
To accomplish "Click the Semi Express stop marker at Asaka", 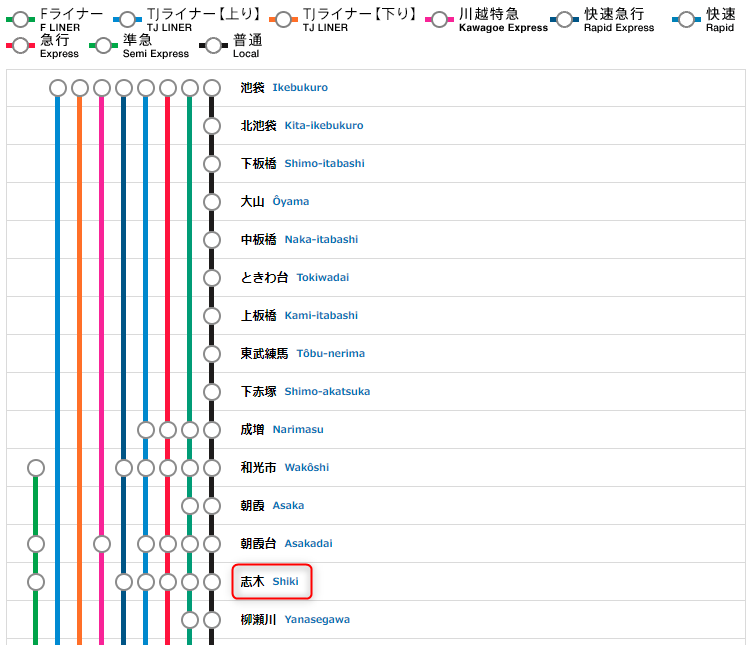I will click(190, 506).
